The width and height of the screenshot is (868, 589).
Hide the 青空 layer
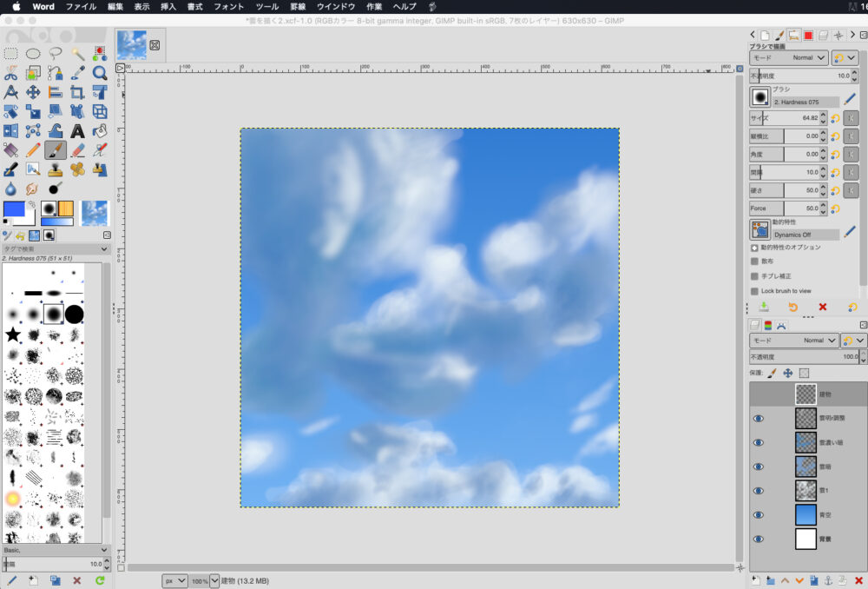(x=759, y=515)
